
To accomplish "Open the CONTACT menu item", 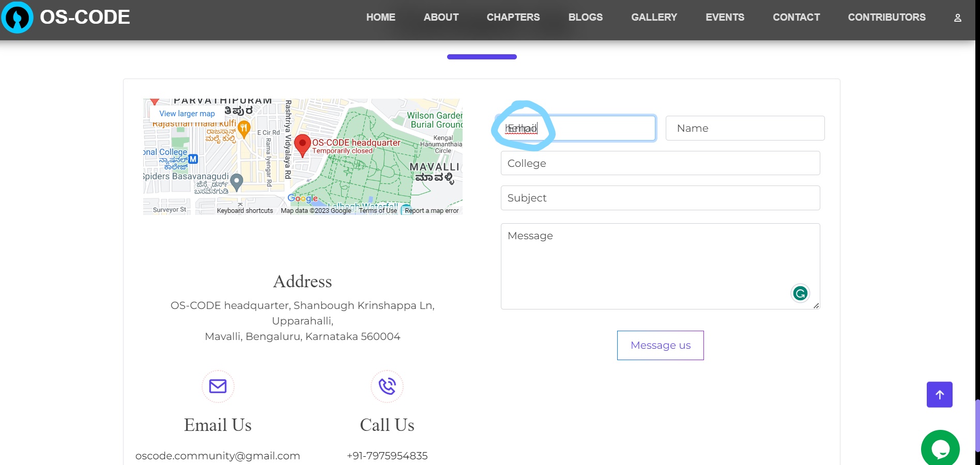I will click(x=796, y=17).
